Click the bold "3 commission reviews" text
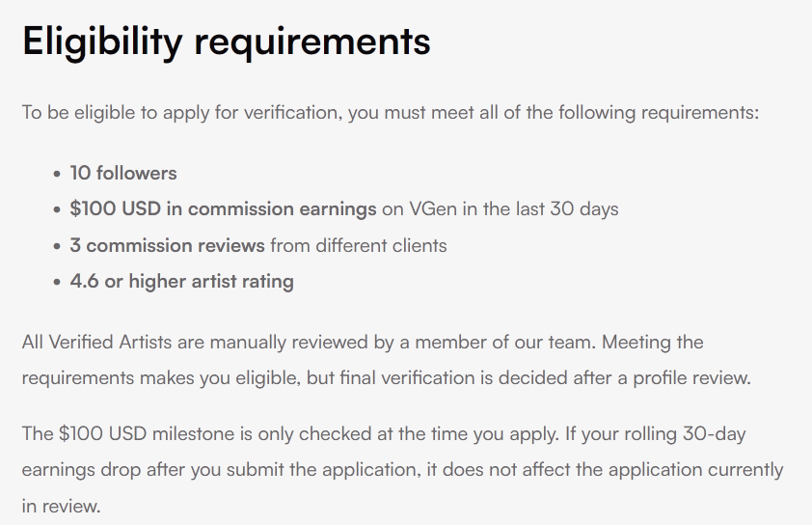This screenshot has width=812, height=525. [x=167, y=245]
